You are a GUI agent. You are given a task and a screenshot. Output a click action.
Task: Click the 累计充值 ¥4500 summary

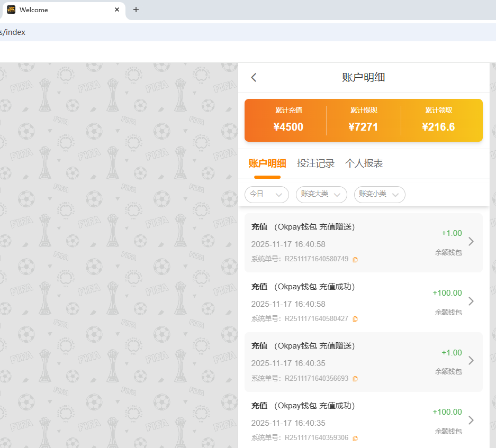(288, 120)
